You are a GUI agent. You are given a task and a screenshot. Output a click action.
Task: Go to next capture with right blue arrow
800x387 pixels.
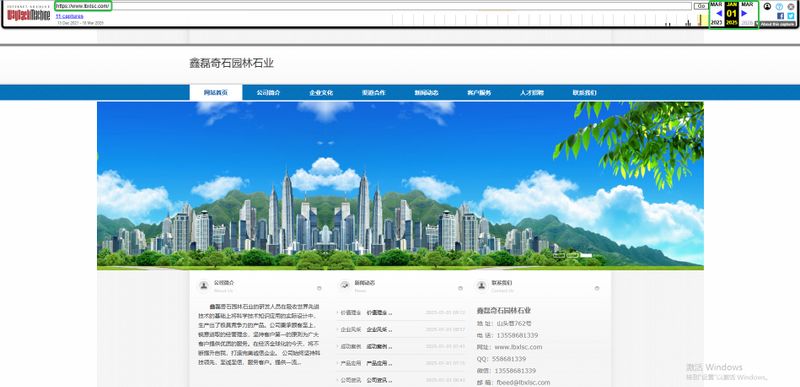click(745, 13)
